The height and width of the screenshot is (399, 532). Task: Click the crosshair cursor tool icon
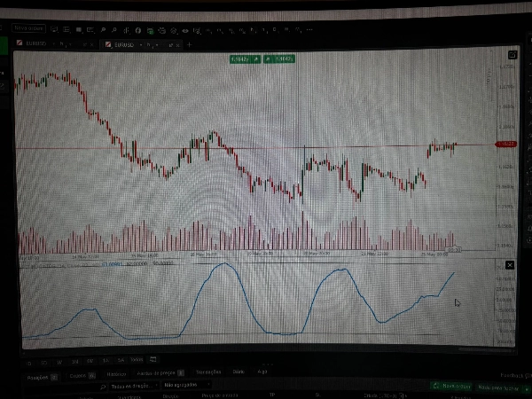(126, 30)
